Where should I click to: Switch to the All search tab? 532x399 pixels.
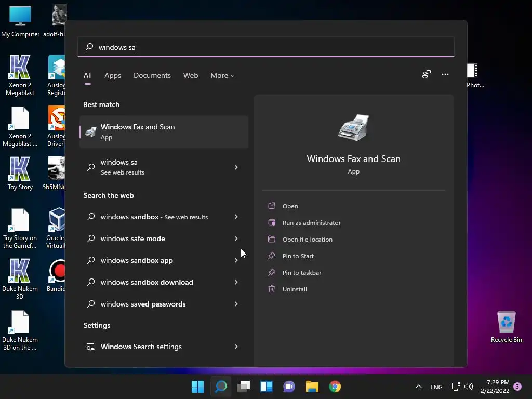[87, 75]
